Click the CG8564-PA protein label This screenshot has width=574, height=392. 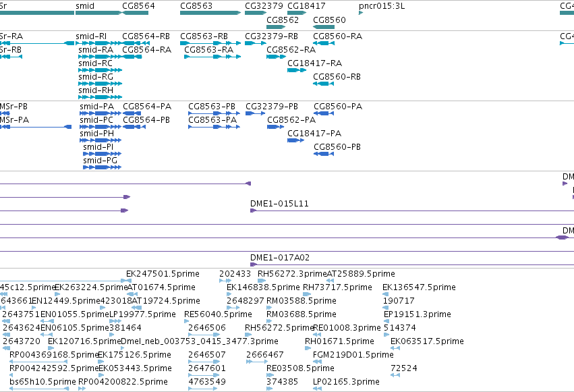(147, 107)
